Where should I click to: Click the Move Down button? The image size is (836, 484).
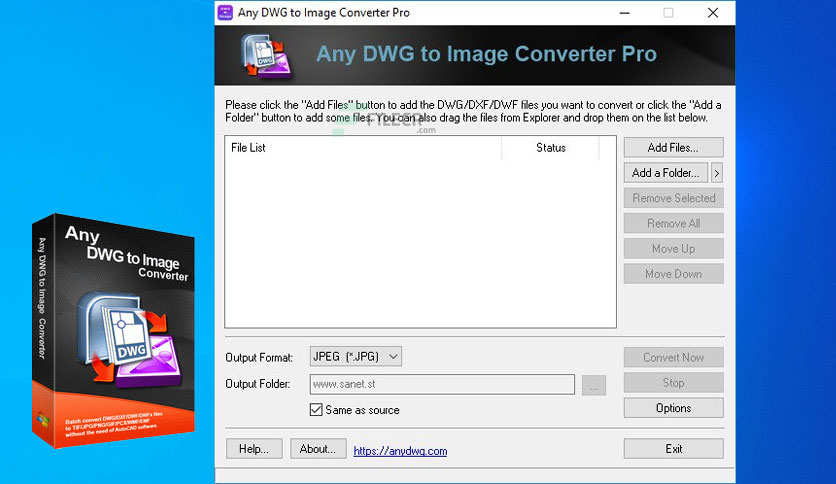click(x=673, y=274)
